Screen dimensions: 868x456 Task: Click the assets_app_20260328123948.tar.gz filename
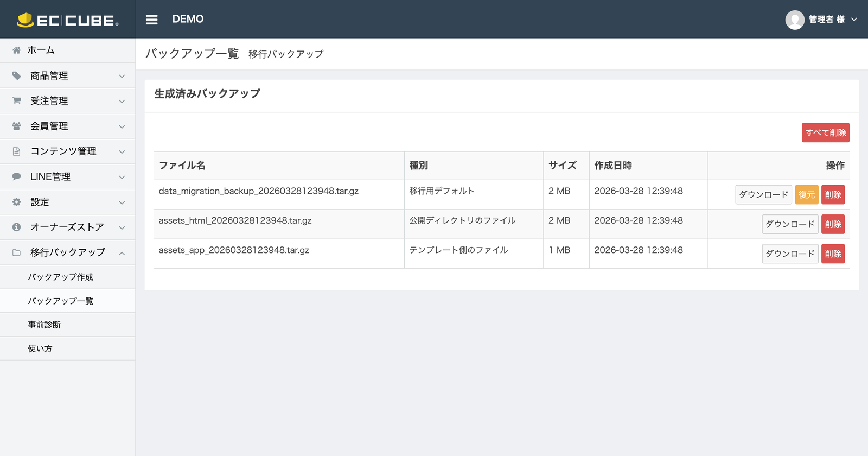tap(234, 250)
